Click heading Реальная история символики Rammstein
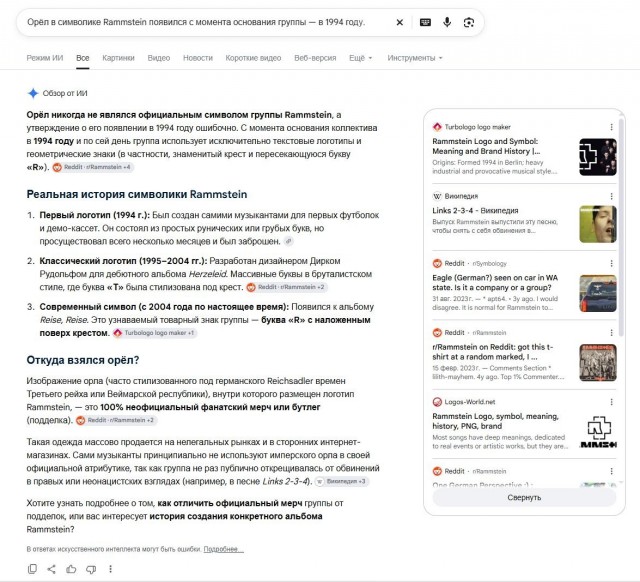This screenshot has height=582, width=640. point(137,194)
